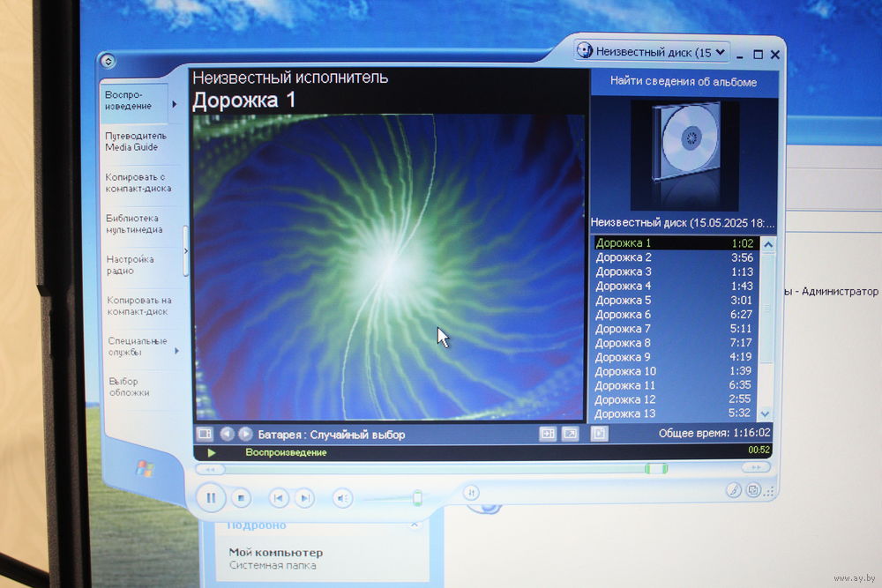This screenshot has width=882, height=588.
Task: Expand the Специальные службы arrow
Action: [x=176, y=351]
